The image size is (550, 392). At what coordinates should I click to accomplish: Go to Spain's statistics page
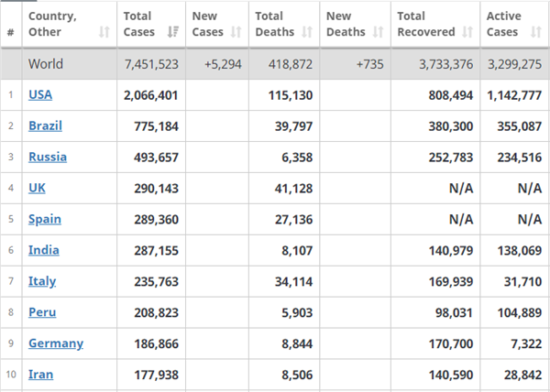tap(44, 219)
